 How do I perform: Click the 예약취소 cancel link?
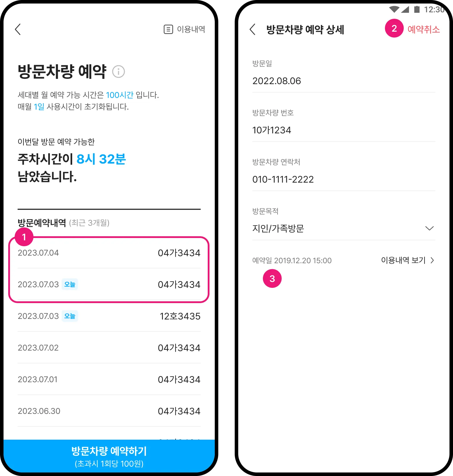424,29
